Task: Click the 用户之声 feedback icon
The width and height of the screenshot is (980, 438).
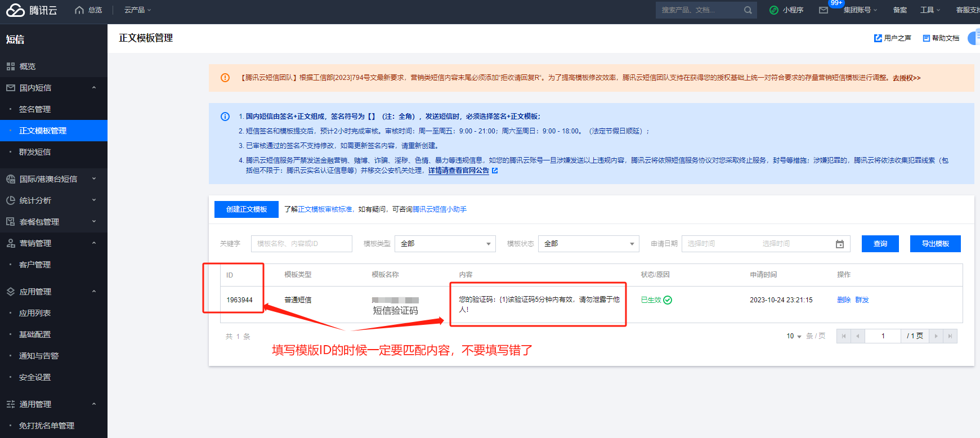Action: coord(878,38)
